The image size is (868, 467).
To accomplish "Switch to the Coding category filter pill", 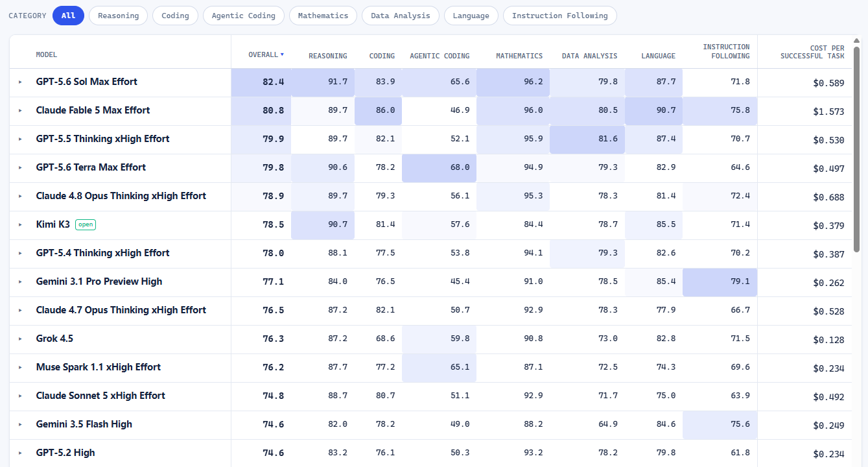I will click(x=175, y=16).
